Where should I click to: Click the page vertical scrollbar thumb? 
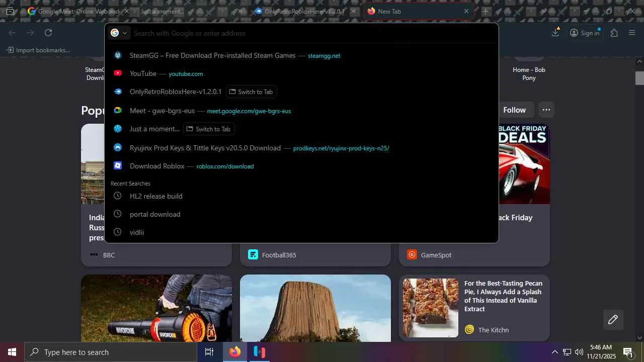click(639, 78)
